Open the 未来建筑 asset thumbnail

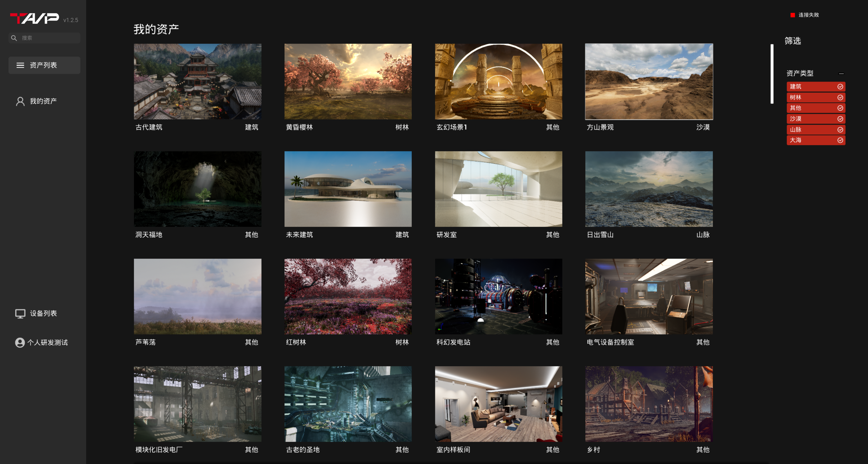coord(348,189)
